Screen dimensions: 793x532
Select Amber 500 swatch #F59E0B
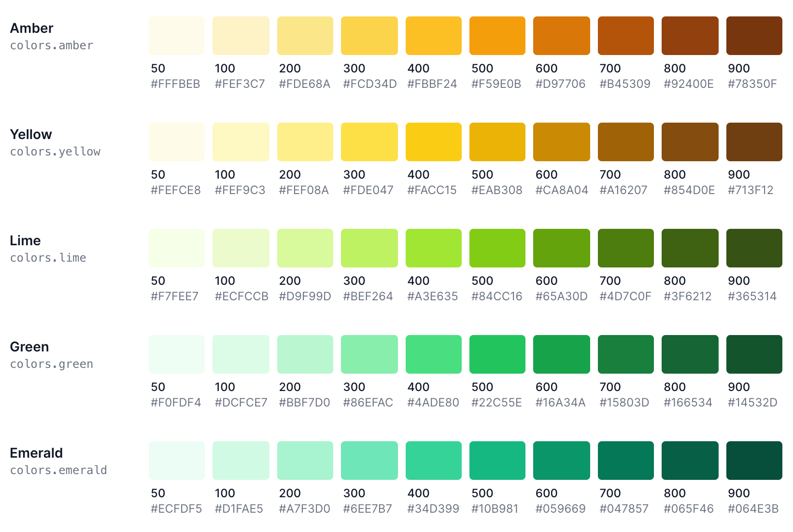coord(497,36)
